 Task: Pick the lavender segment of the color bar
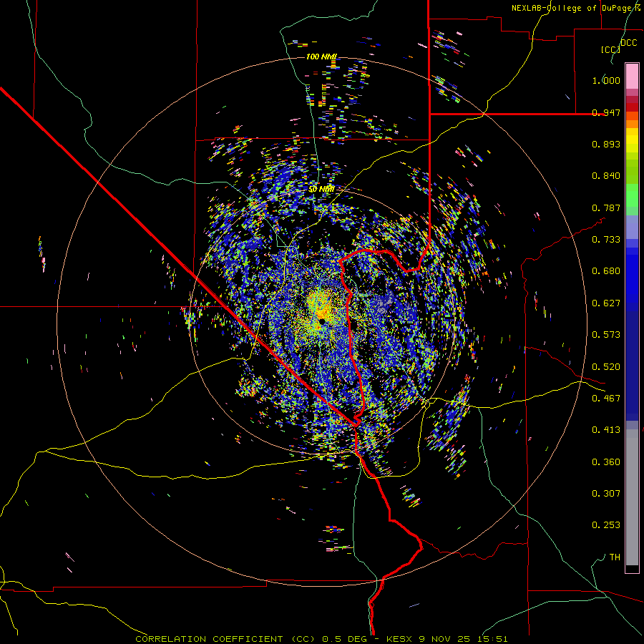point(632,227)
